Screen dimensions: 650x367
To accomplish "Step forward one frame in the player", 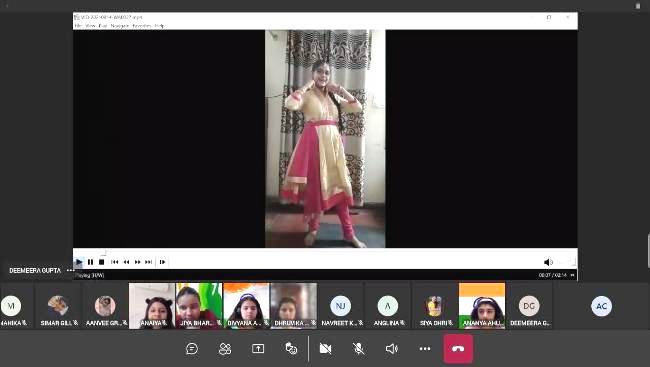I will tap(162, 262).
